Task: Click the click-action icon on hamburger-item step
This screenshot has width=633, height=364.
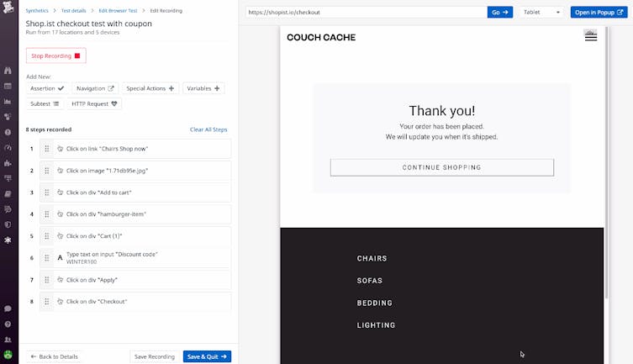Action: (61, 214)
